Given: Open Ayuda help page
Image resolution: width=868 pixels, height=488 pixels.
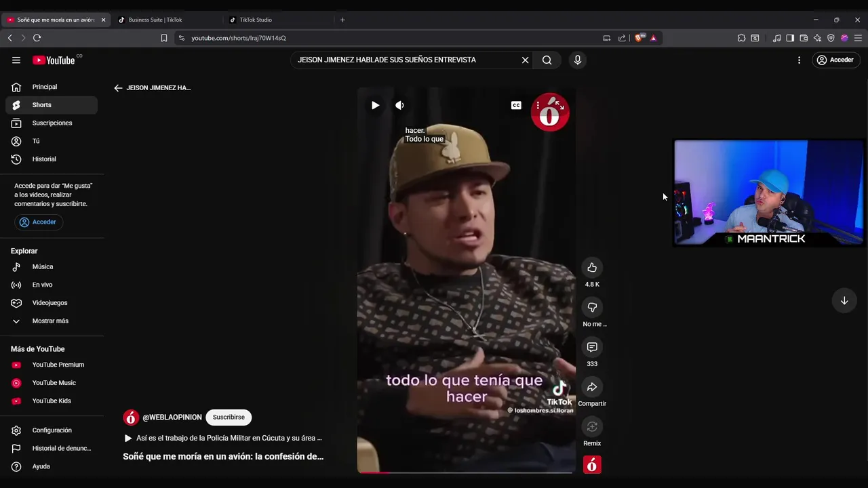Looking at the screenshot, I should 52,466.
